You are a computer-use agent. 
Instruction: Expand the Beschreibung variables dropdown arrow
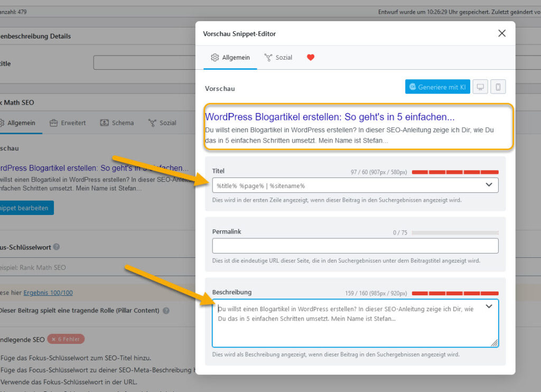tap(489, 306)
